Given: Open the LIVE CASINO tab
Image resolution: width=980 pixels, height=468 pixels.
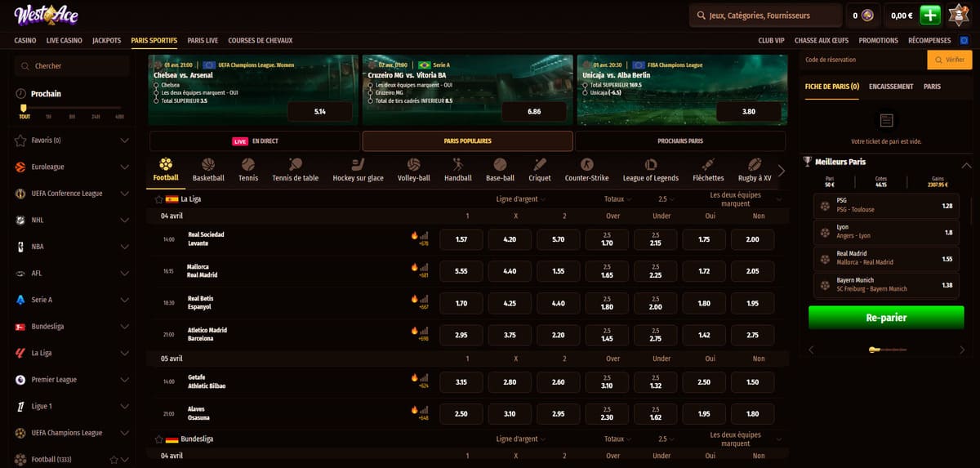Looking at the screenshot, I should (x=65, y=40).
